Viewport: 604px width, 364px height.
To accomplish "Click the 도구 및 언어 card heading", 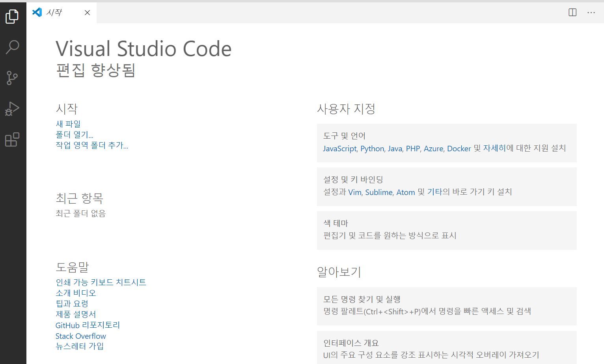I will (345, 136).
